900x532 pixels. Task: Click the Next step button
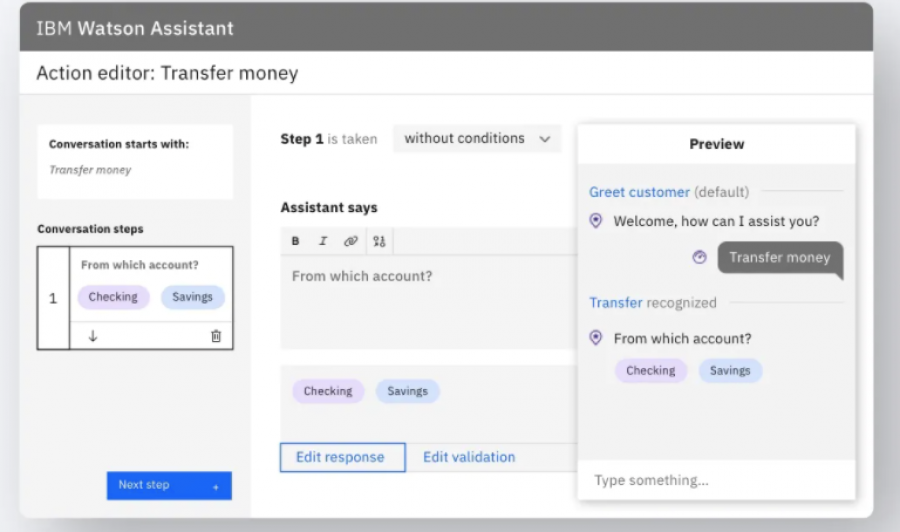169,485
